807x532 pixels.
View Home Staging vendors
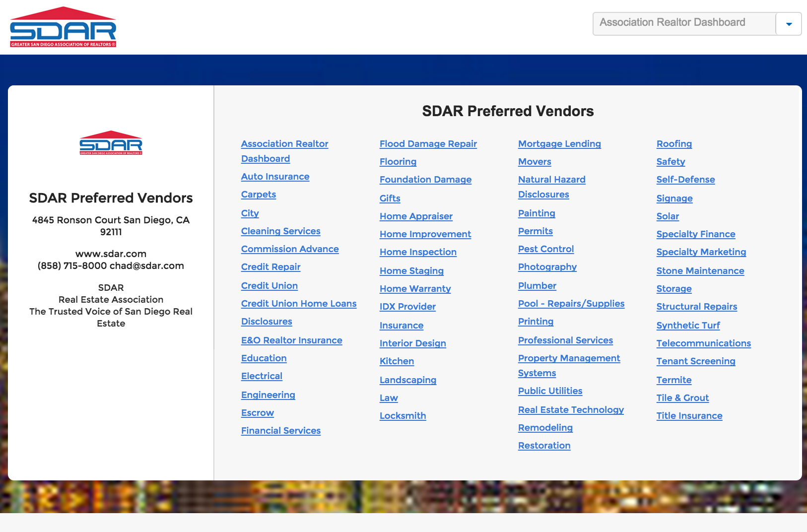click(x=411, y=271)
